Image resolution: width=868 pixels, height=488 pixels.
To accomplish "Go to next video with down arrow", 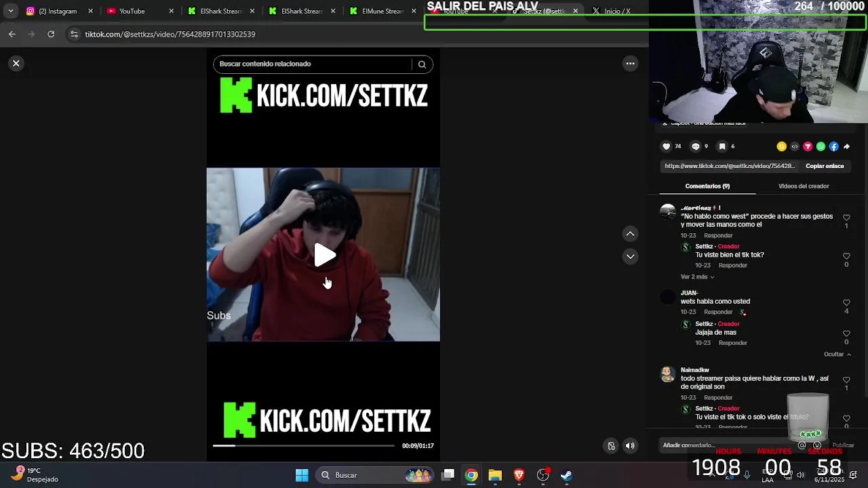I will pyautogui.click(x=630, y=256).
